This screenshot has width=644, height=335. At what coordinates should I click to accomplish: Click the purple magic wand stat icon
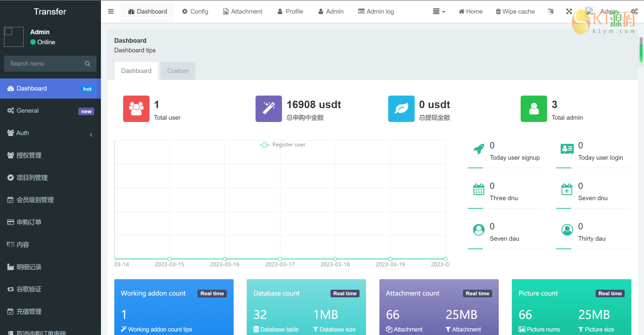point(269,109)
